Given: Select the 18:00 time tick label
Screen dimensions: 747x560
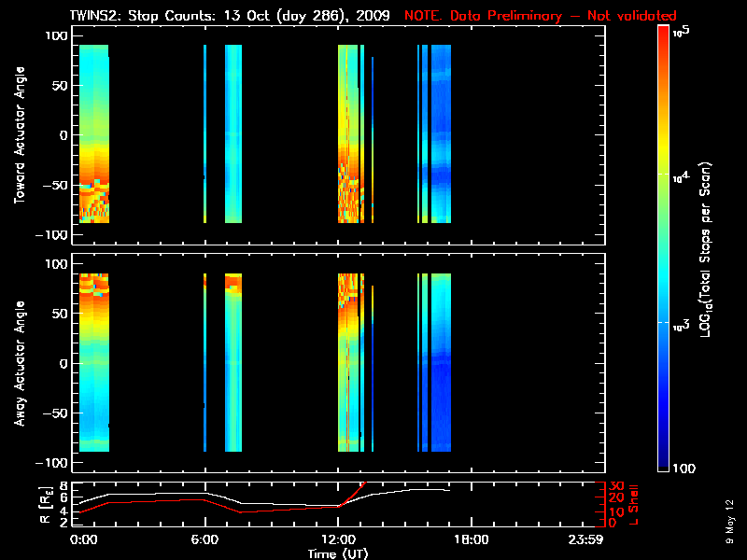Looking at the screenshot, I should point(469,540).
